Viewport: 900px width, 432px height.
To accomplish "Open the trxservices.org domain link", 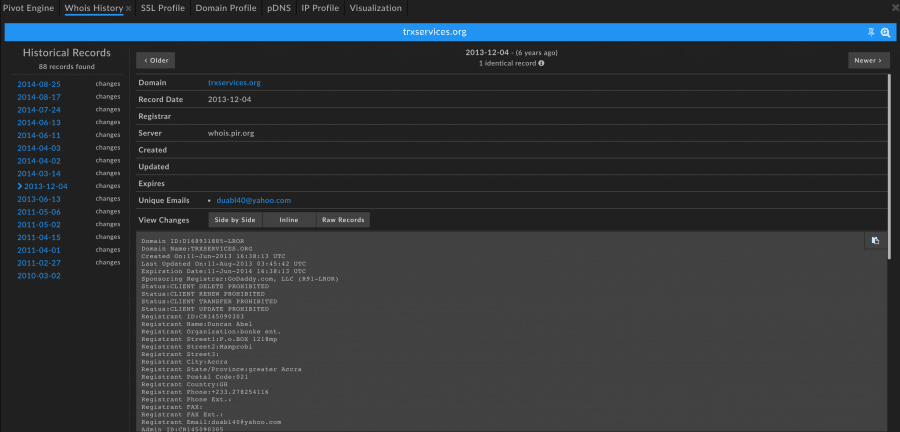I will (234, 83).
